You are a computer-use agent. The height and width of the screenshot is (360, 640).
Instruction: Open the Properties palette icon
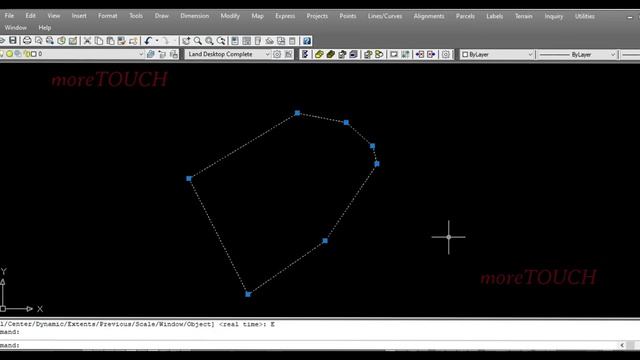pos(235,40)
